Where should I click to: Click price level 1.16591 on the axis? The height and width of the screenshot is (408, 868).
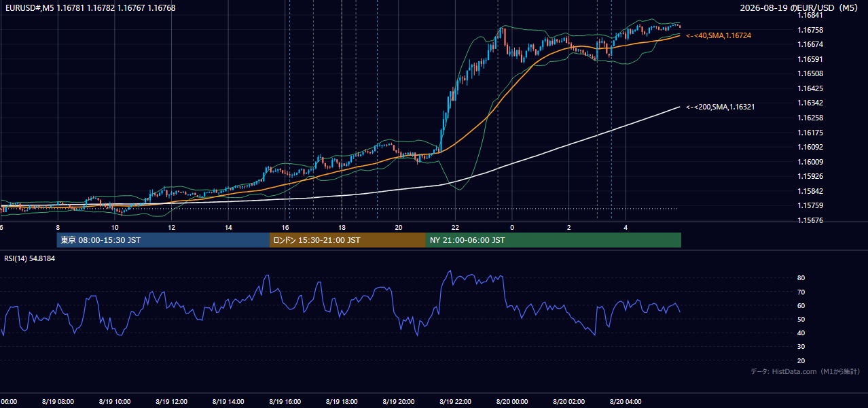click(x=810, y=59)
